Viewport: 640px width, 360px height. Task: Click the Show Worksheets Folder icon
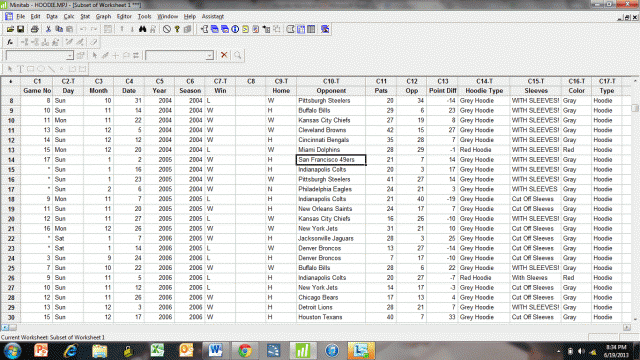[x=215, y=29]
